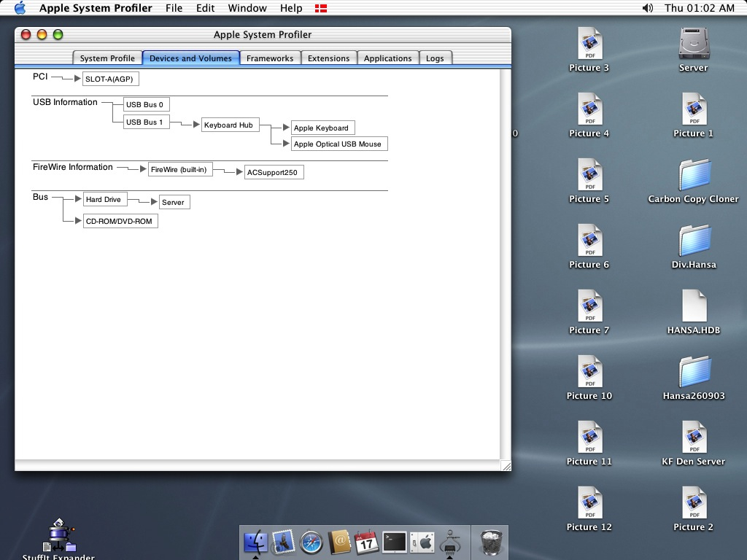Expand the Server volume disclosure triangle
This screenshot has width=747, height=560.
click(x=154, y=201)
